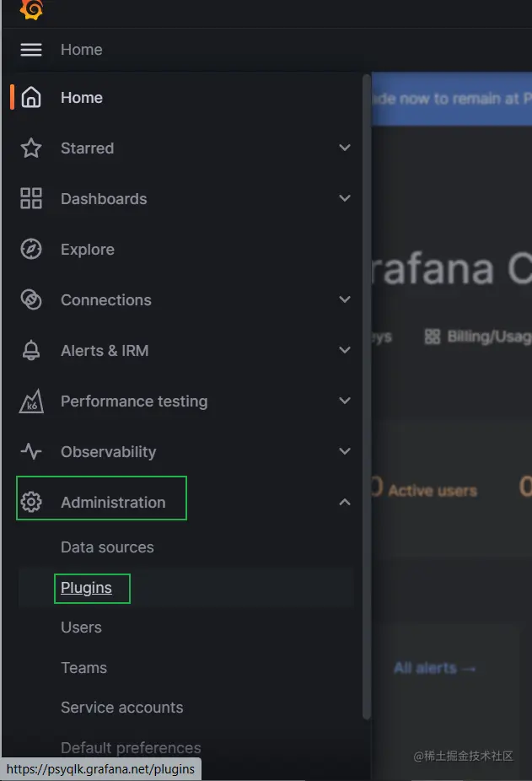Expand the Dashboards section chevron

coord(344,199)
